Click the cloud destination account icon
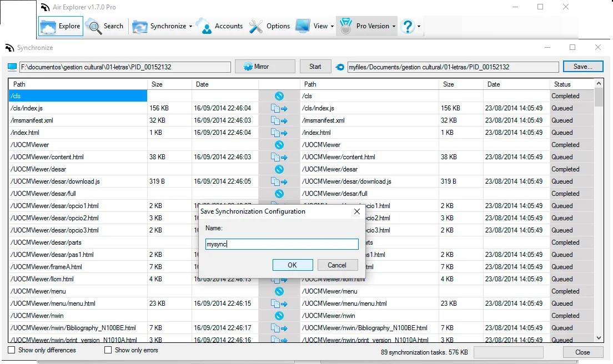This screenshot has width=613, height=364. (340, 67)
